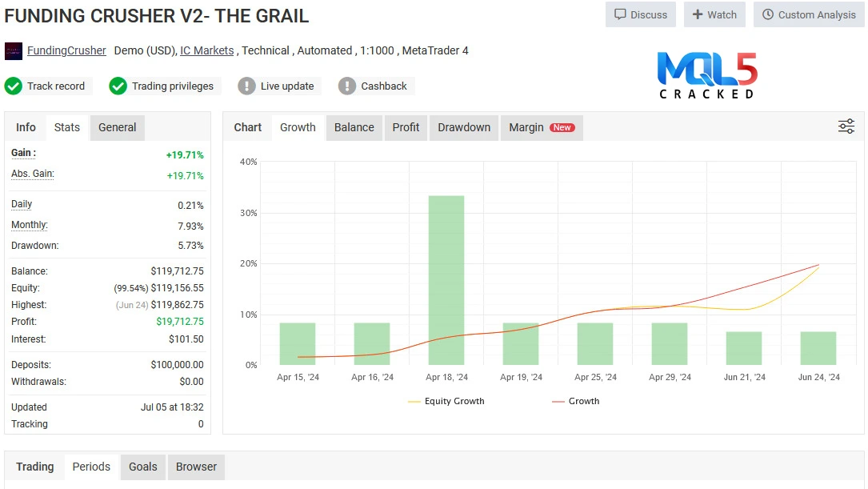Click the Trading privileges green checkmark icon
Image resolution: width=868 pixels, height=489 pixels.
pyautogui.click(x=118, y=86)
